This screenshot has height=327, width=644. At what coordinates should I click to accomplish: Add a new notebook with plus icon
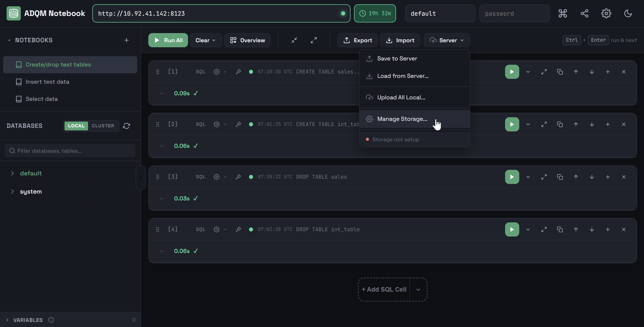point(127,40)
